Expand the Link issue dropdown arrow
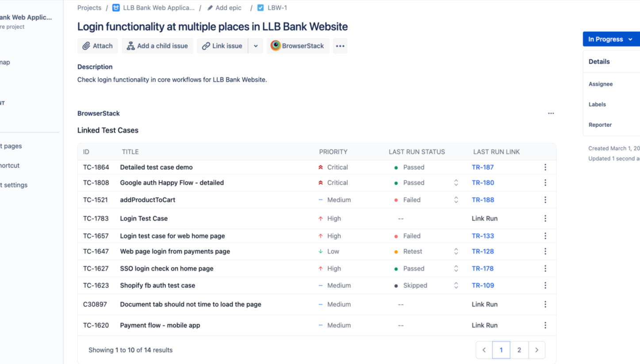This screenshot has height=364, width=640. [256, 46]
